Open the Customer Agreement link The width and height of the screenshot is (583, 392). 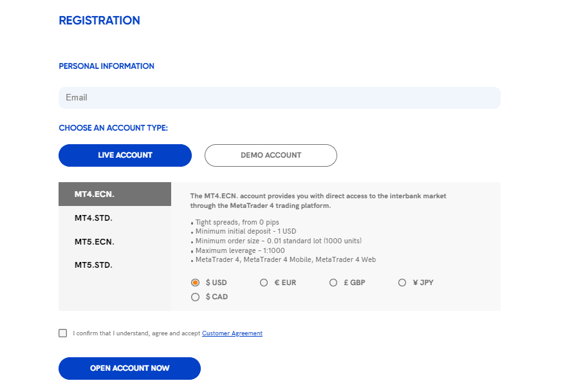232,333
